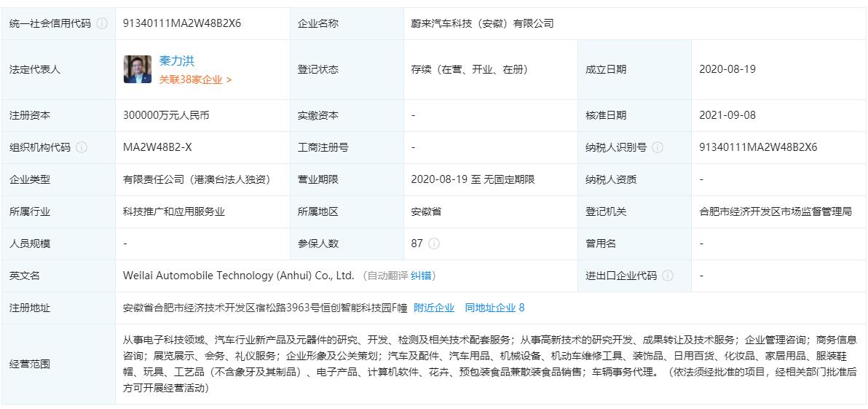Select business term 2020-08-19 至 无固定期限
This screenshot has width=868, height=409.
473,179
